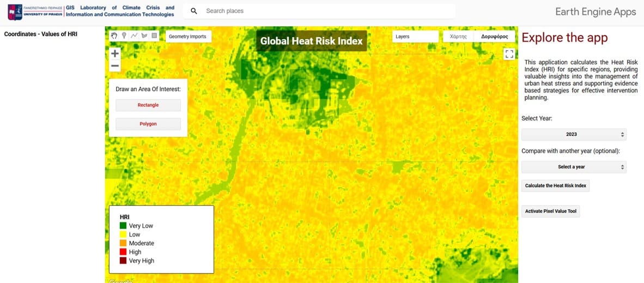The image size is (644, 283).
Task: Expand the Layers panel
Action: (415, 37)
